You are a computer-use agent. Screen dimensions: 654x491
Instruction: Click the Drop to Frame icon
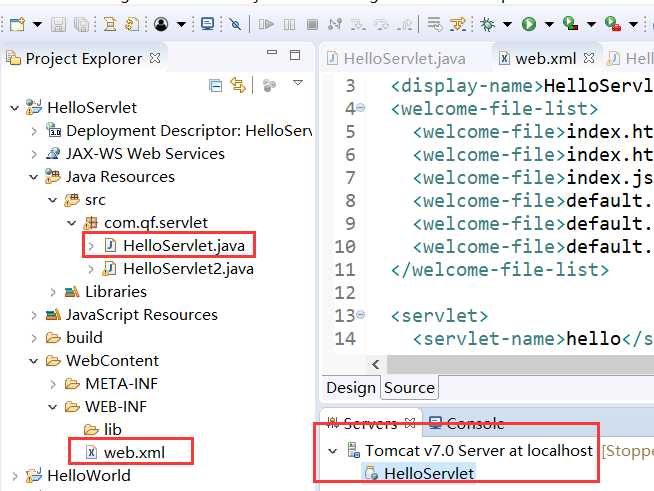pyautogui.click(x=435, y=24)
